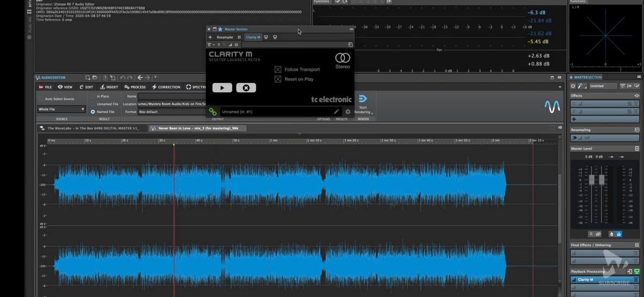Toggle the Follow Transport checkbox
This screenshot has width=644, height=297.
[x=278, y=69]
